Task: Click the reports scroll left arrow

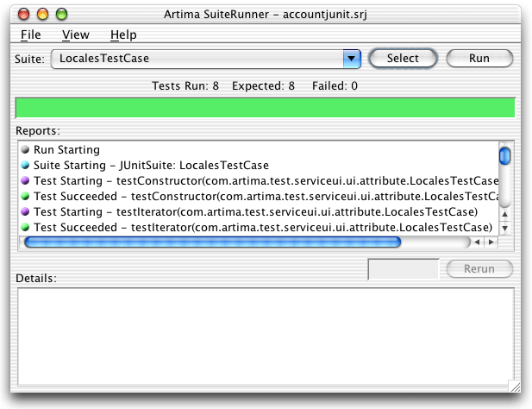Action: point(477,242)
